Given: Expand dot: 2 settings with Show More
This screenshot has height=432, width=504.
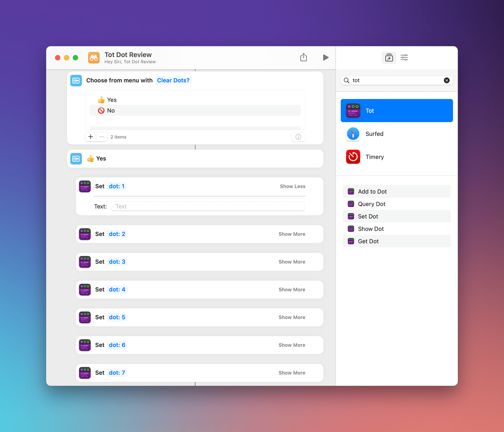Looking at the screenshot, I should [x=292, y=234].
